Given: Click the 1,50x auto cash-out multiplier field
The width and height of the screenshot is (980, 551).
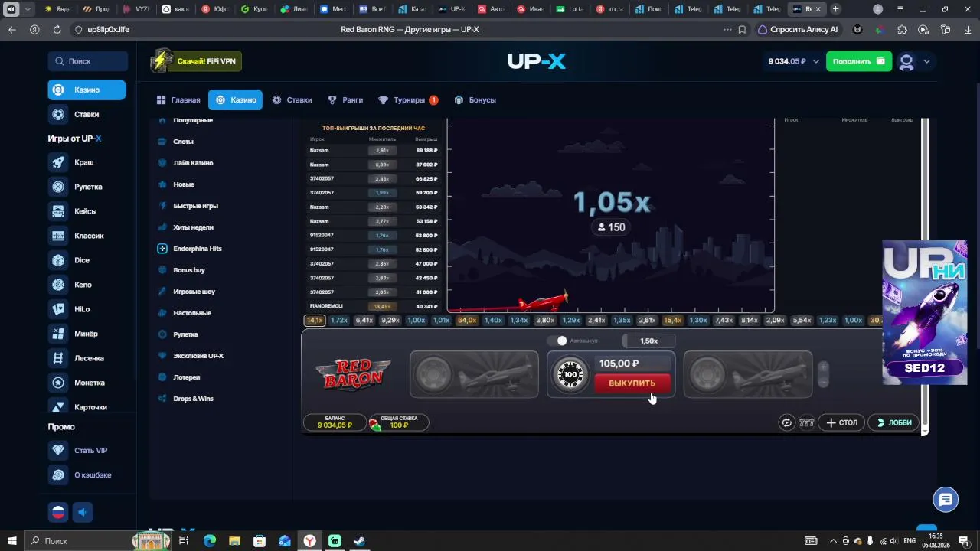Looking at the screenshot, I should tap(648, 341).
